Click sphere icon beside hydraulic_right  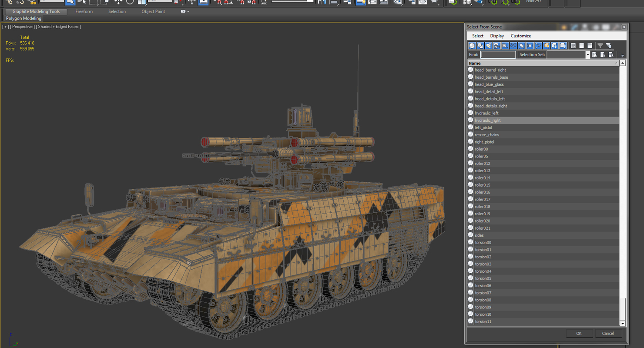pos(470,120)
